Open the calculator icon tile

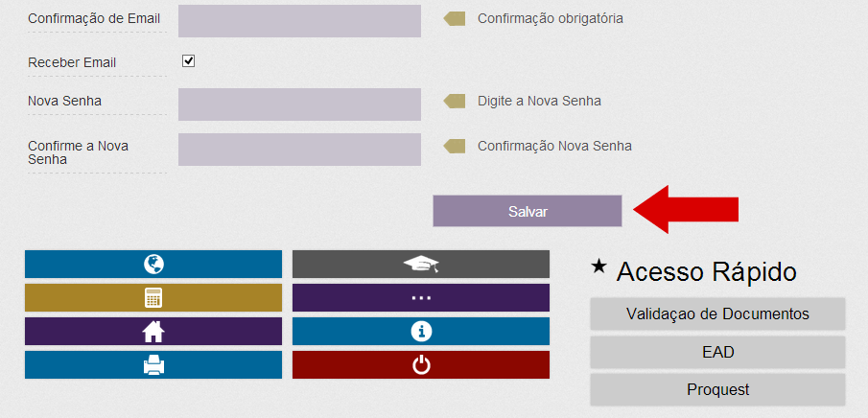153,298
